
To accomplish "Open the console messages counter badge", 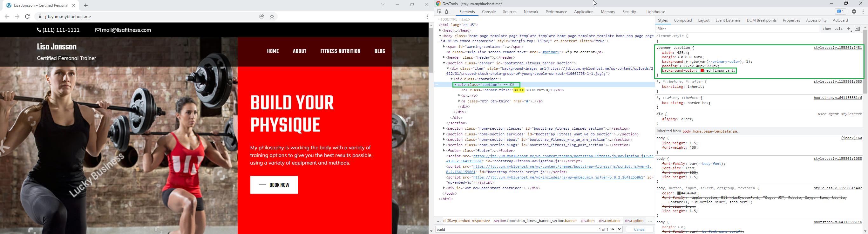I will point(840,12).
